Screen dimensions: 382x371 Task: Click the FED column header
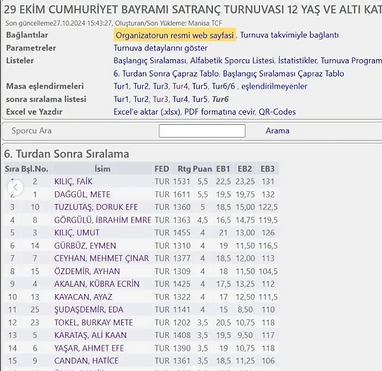coord(162,169)
